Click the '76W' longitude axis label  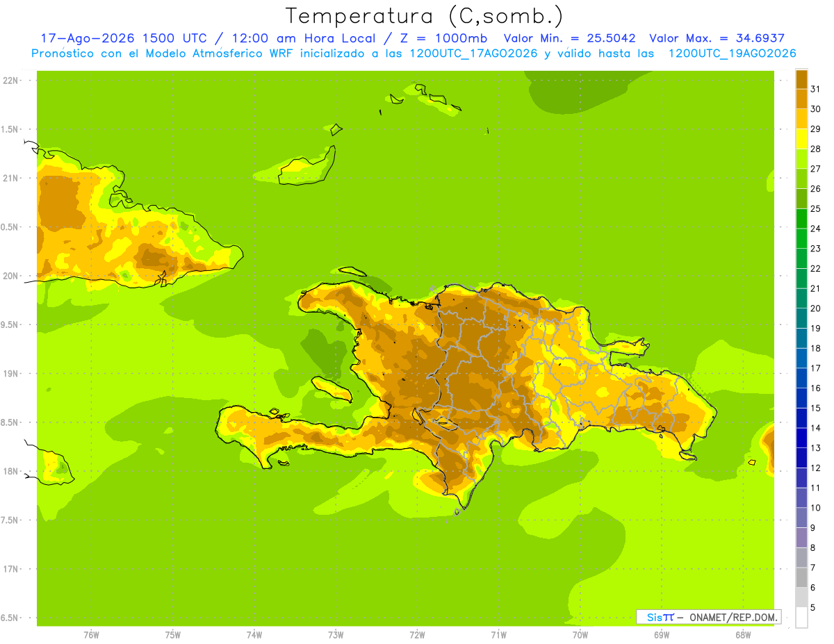pos(91,635)
